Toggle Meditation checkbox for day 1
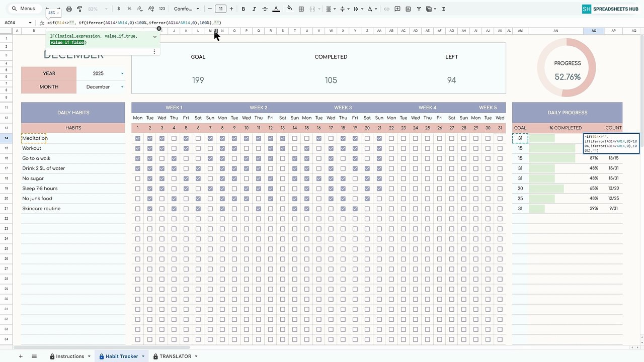The image size is (644, 362). pyautogui.click(x=138, y=138)
